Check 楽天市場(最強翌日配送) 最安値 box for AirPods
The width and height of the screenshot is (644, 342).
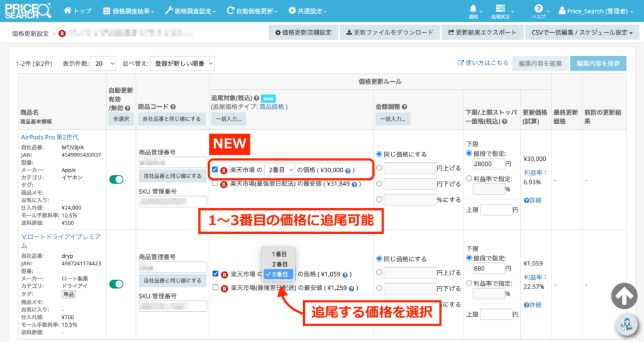point(215,184)
